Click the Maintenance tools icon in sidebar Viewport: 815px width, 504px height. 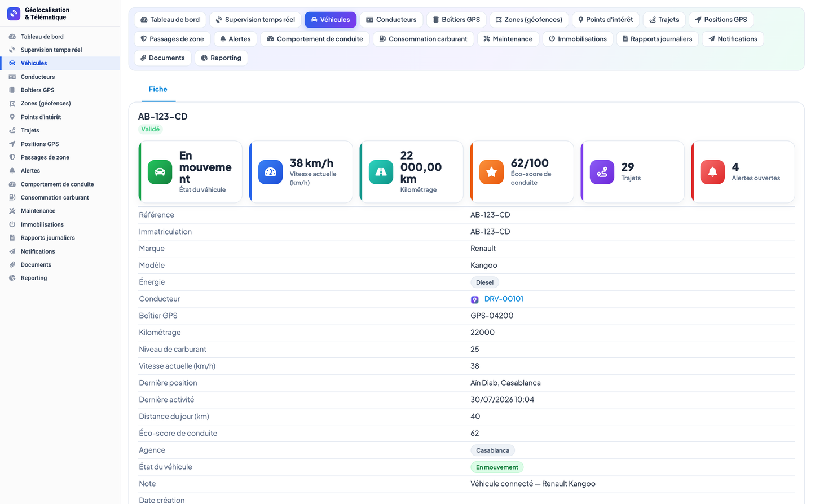click(x=12, y=211)
